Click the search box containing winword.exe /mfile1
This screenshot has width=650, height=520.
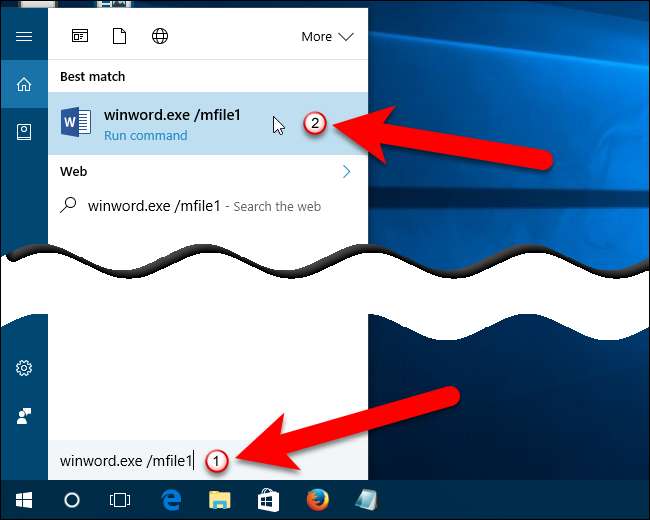coord(208,461)
